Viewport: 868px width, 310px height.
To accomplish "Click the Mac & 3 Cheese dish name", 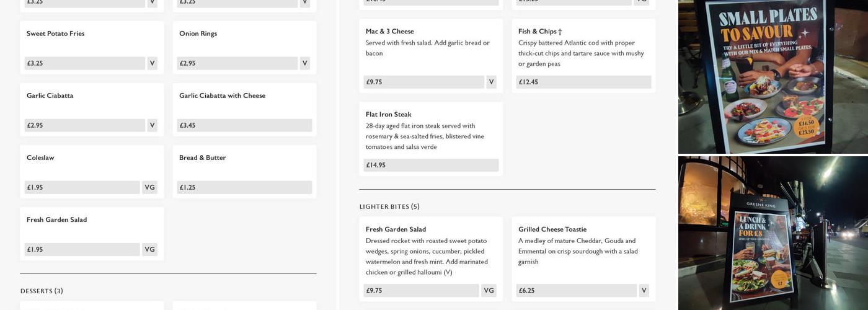I will click(389, 31).
